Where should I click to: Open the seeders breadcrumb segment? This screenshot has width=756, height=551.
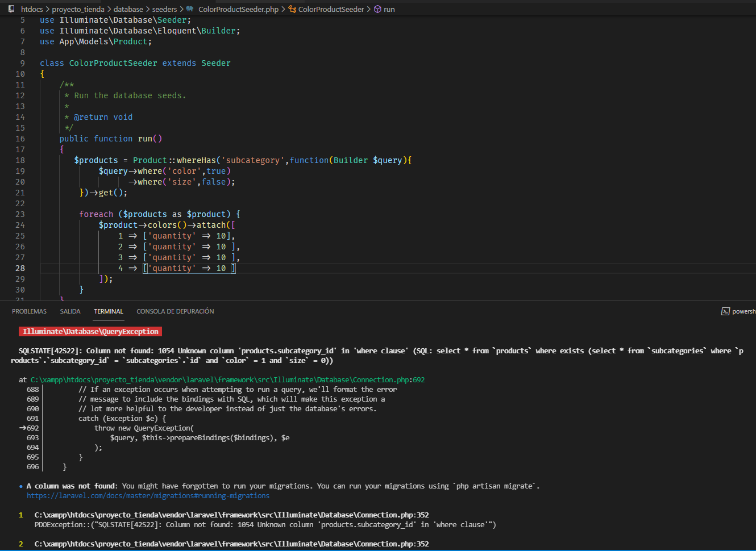tap(165, 9)
